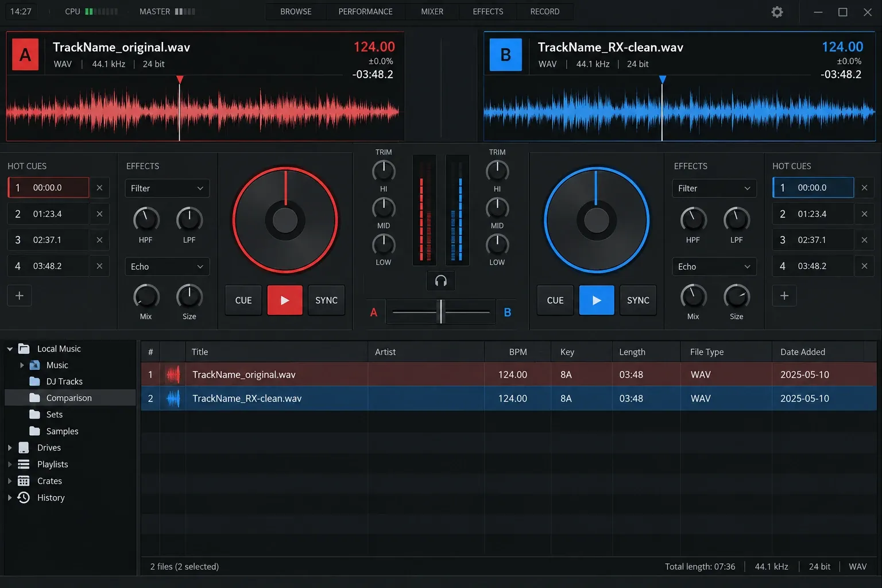Switch to the BROWSE tab
882x588 pixels.
pyautogui.click(x=296, y=11)
